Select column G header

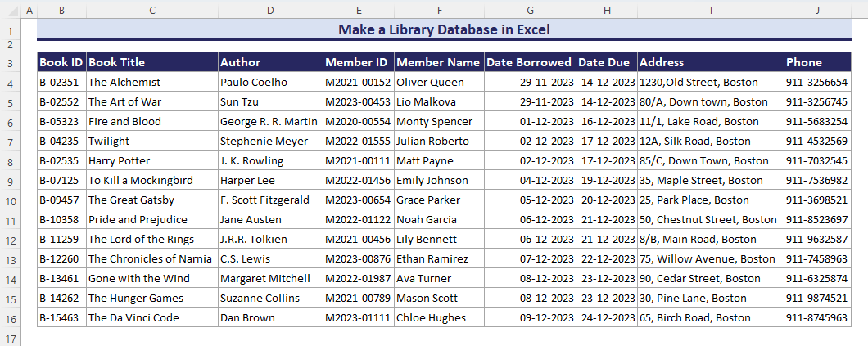[530, 10]
